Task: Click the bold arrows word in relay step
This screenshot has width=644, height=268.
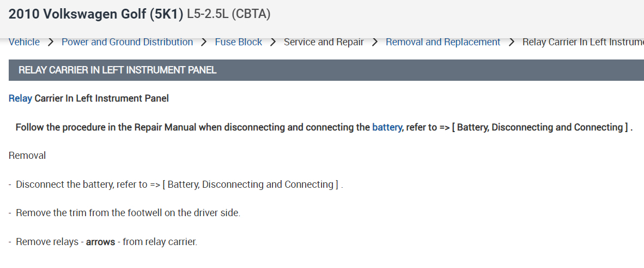Action: 100,242
